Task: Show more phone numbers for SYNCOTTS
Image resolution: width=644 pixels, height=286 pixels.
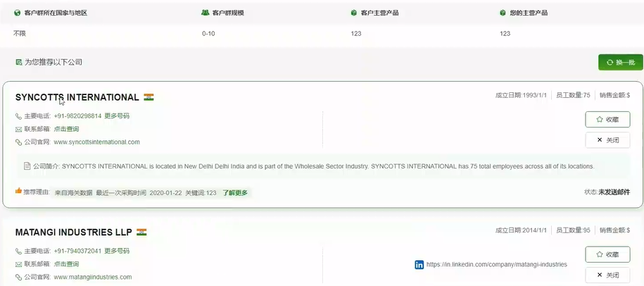Action: tap(117, 116)
